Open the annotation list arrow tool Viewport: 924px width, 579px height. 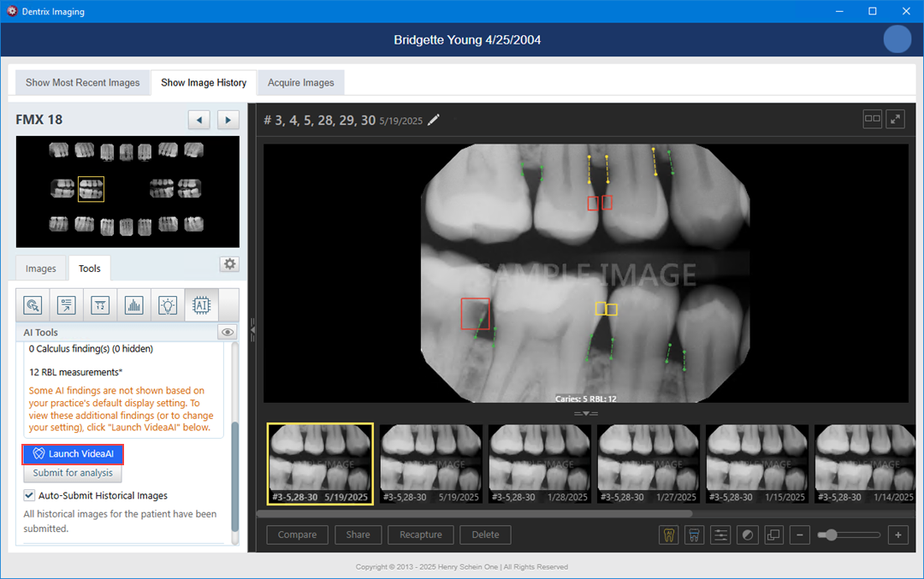[66, 305]
